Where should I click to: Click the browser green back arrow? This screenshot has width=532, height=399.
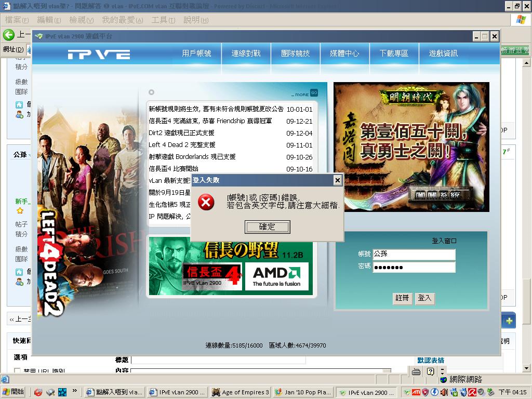(9, 35)
